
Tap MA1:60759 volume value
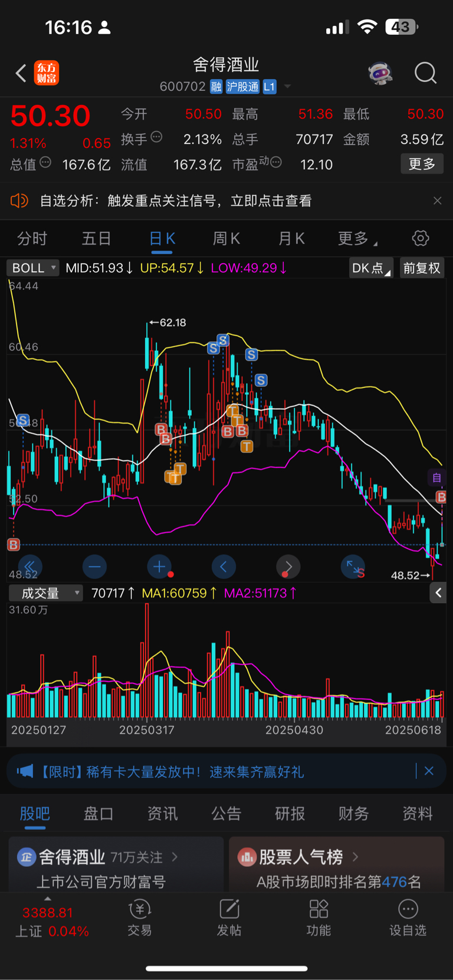179,593
